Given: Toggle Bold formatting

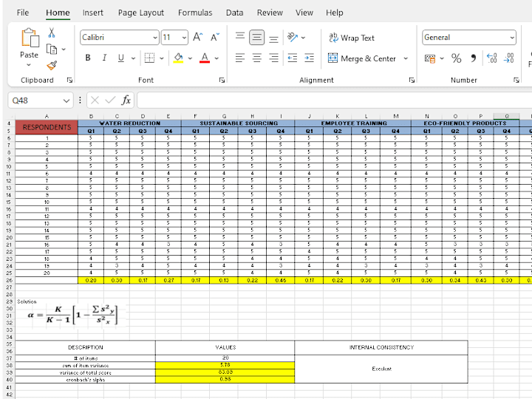Looking at the screenshot, I should 88,58.
